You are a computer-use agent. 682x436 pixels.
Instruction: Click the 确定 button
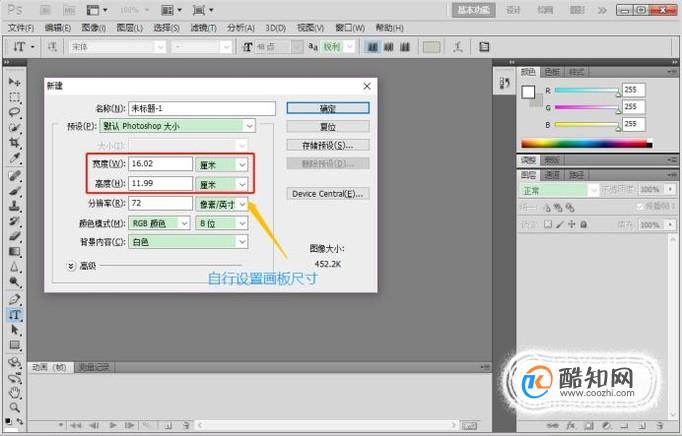[328, 108]
